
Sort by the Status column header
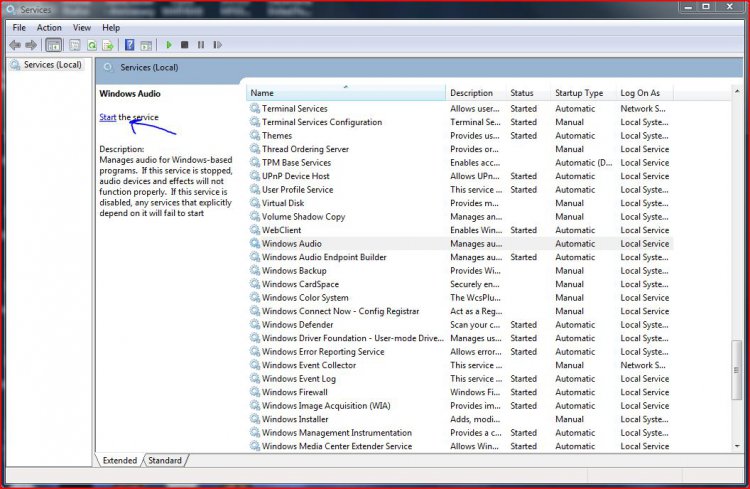tap(528, 93)
